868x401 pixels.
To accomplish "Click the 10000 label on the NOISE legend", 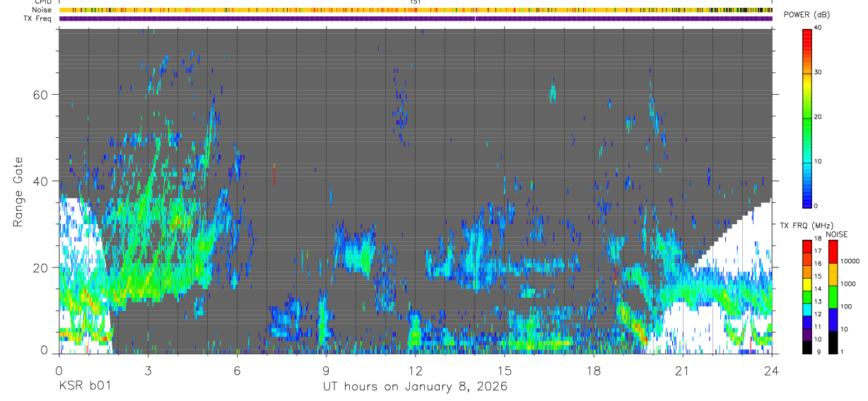I will point(849,262).
